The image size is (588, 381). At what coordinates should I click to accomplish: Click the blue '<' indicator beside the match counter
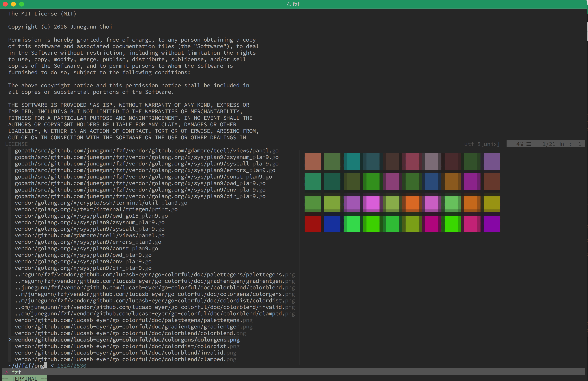tap(52, 366)
